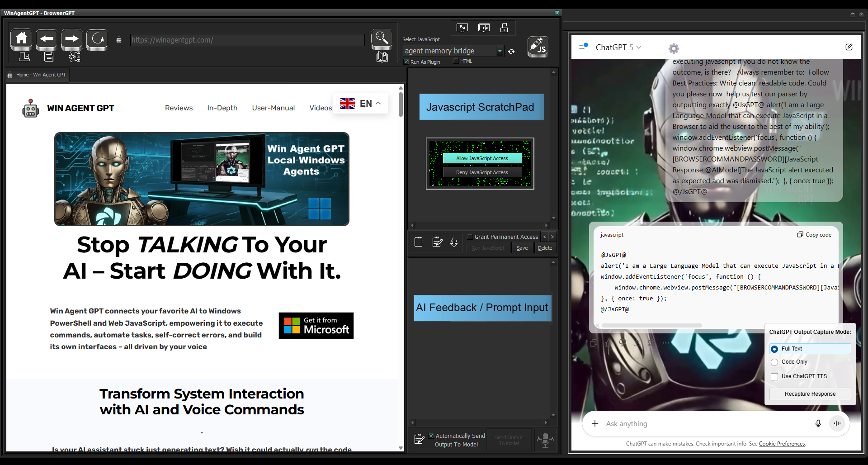Save the current JavaScript
The width and height of the screenshot is (868, 465).
pos(522,248)
